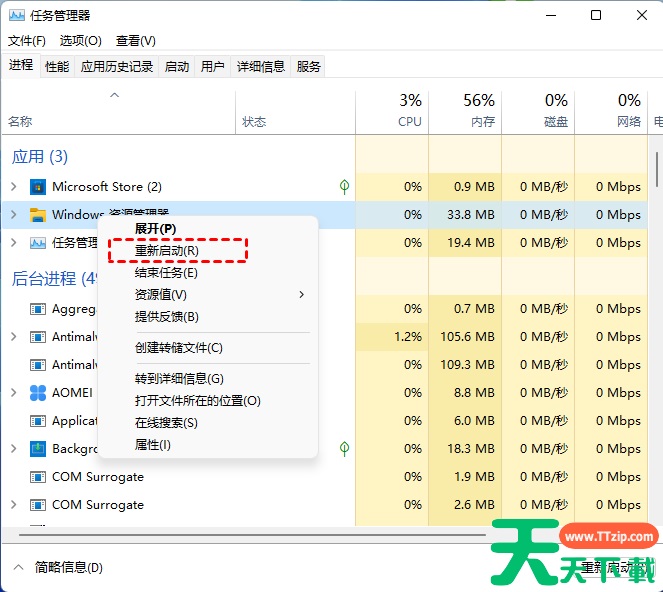Expand the second COM Surrogate row

14,505
